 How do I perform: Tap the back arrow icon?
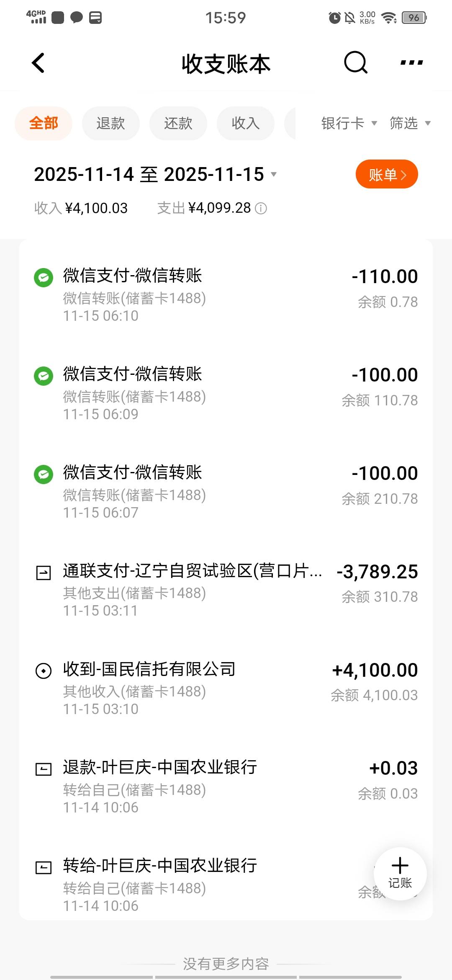point(39,63)
